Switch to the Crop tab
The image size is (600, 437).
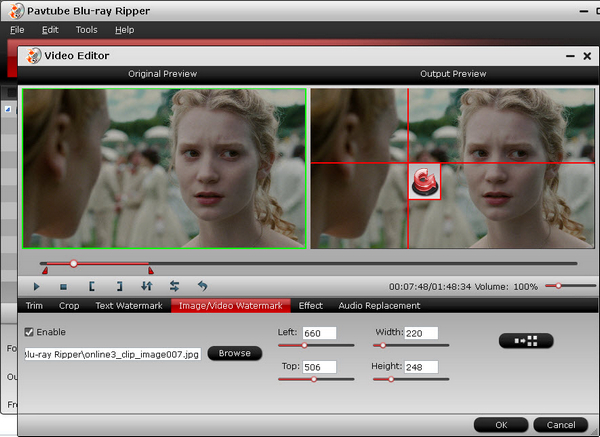tap(69, 306)
